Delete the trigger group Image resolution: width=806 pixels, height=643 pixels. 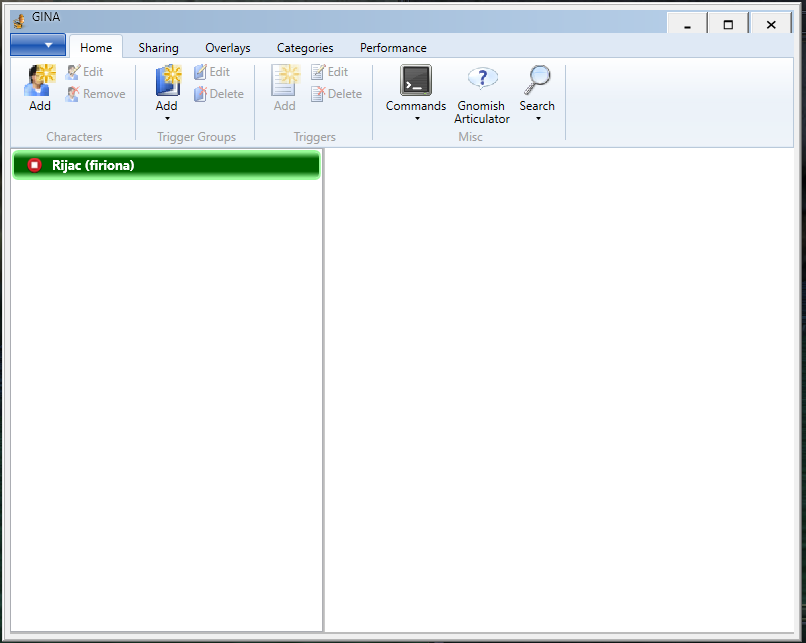point(219,94)
